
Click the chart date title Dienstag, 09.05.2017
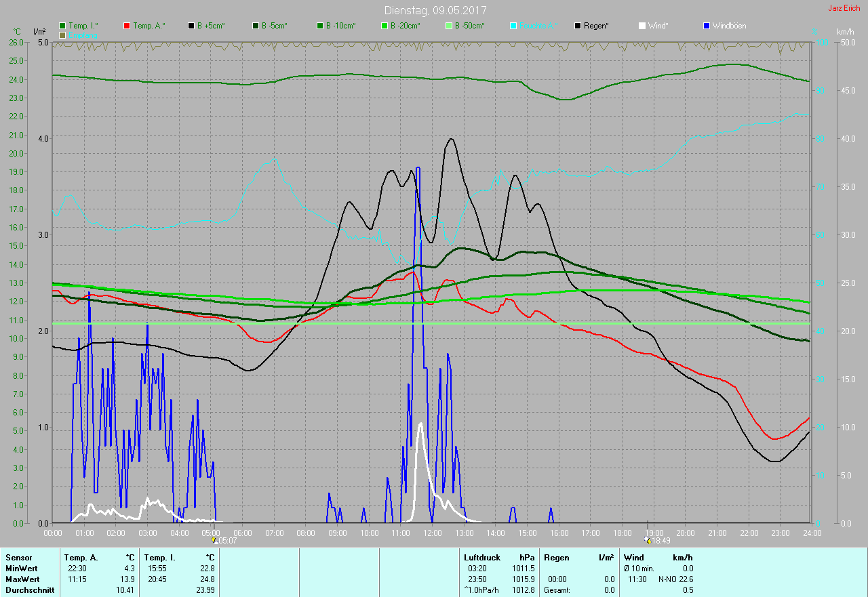[435, 10]
